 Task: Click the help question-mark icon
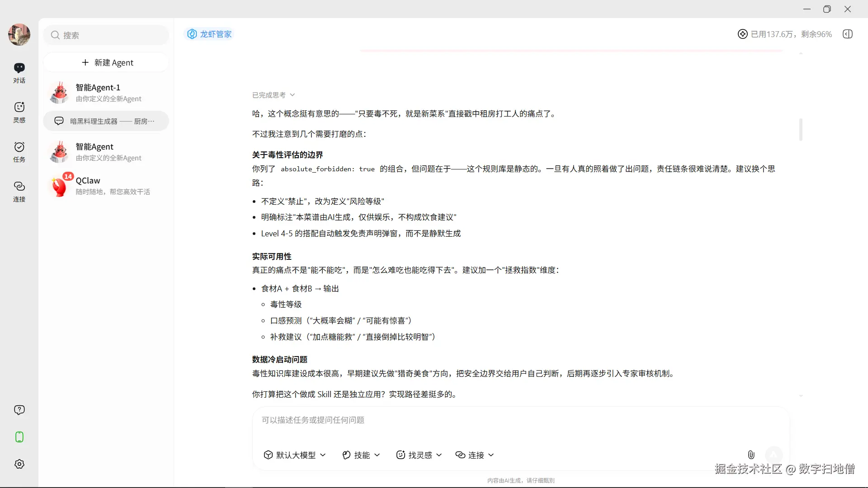[x=19, y=410]
